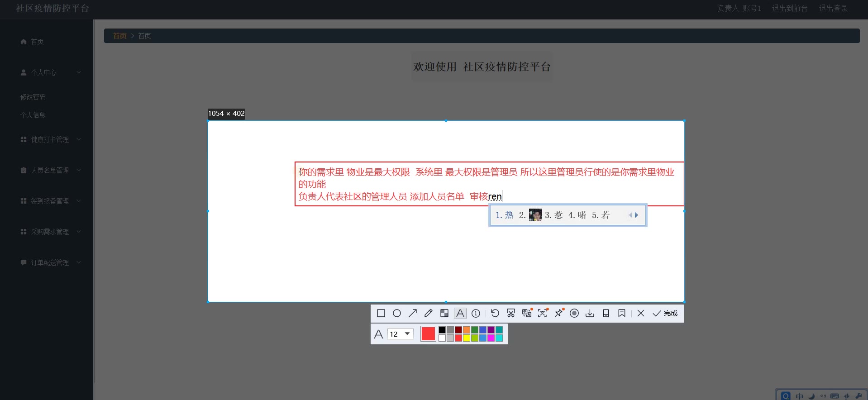The image size is (868, 400).
Task: Toggle the IME punctuation mode icon
Action: tap(823, 396)
